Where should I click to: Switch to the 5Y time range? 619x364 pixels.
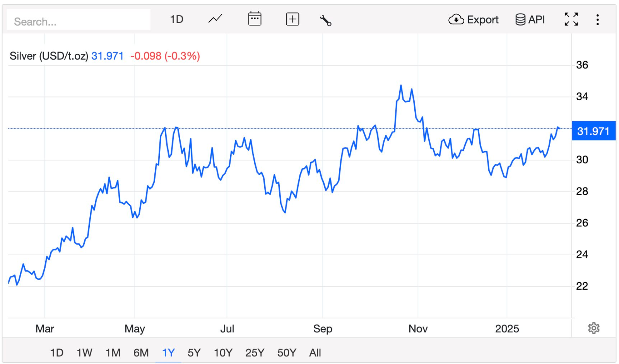tap(194, 353)
